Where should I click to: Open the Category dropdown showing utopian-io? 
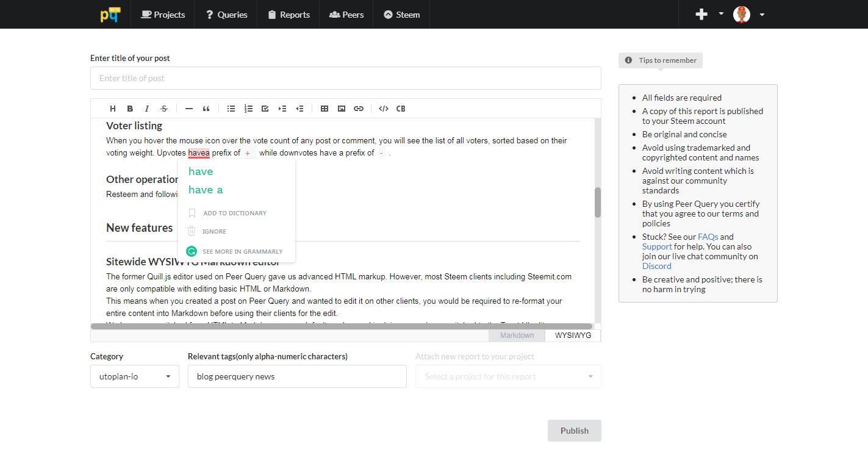pyautogui.click(x=135, y=376)
